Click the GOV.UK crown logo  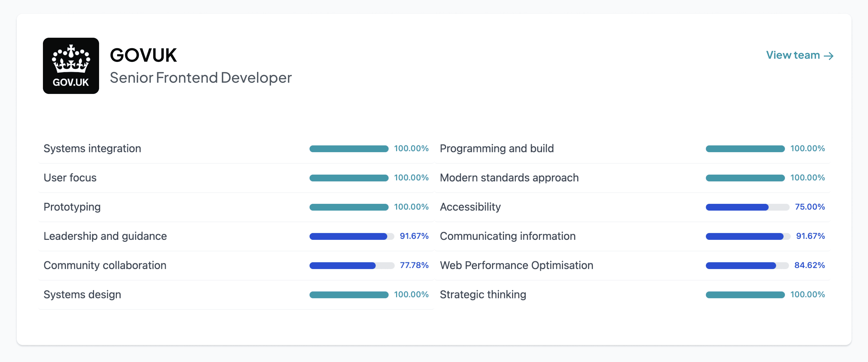pos(71,66)
